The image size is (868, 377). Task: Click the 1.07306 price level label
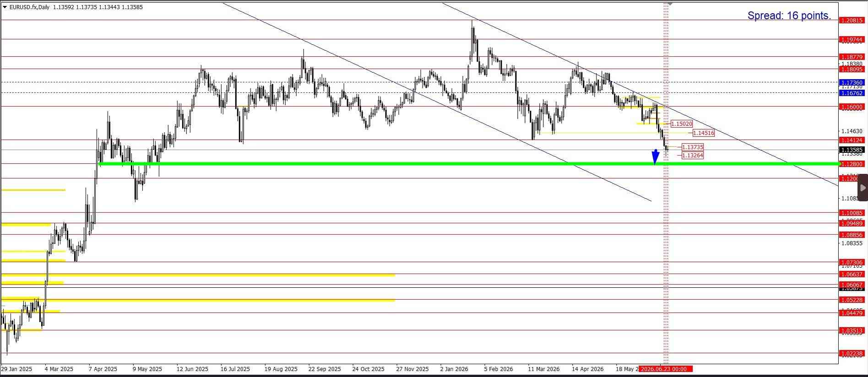pyautogui.click(x=852, y=263)
